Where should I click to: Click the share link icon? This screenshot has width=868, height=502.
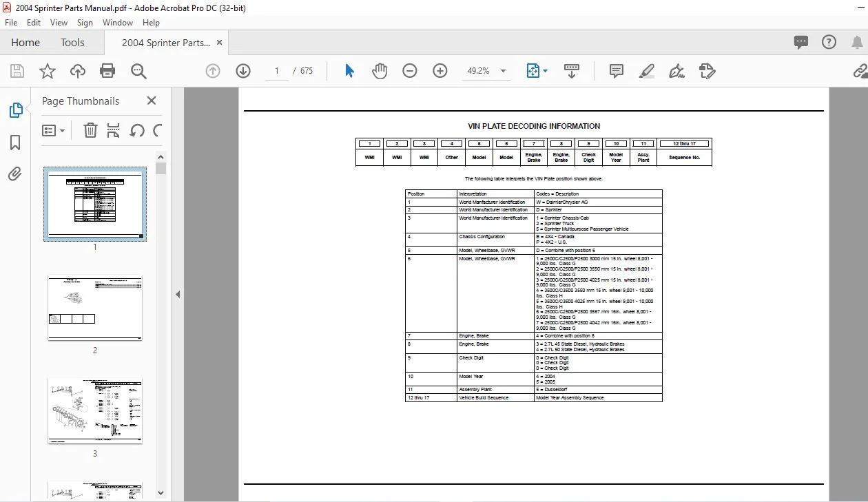coord(860,71)
